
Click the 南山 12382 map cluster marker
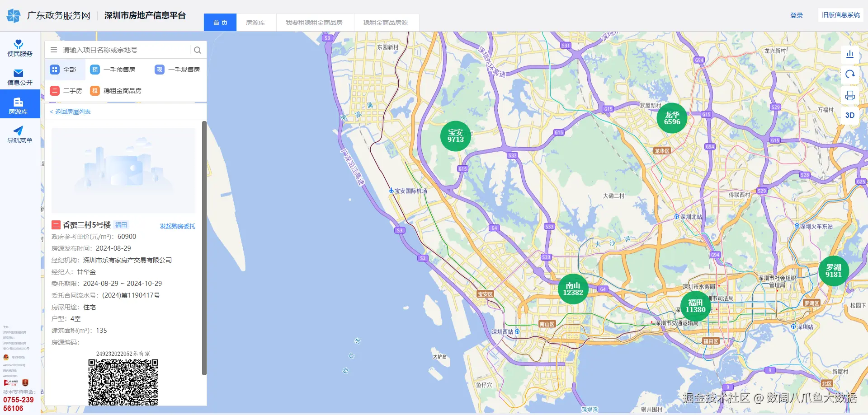point(573,289)
